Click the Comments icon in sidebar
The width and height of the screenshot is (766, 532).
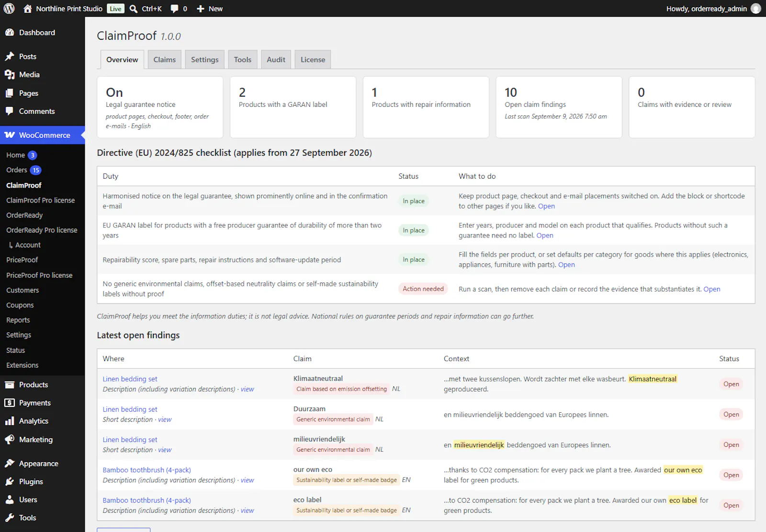[10, 111]
